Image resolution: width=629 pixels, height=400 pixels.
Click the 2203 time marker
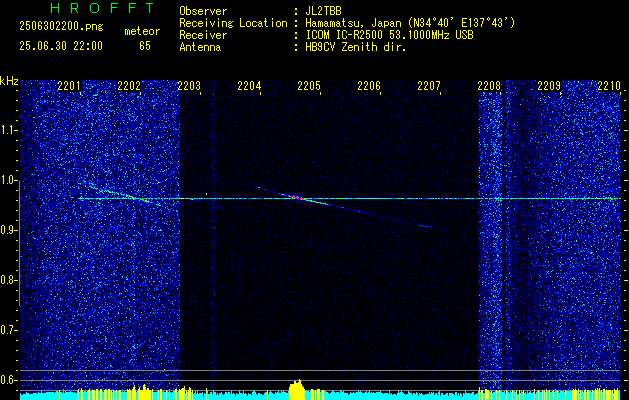[189, 86]
